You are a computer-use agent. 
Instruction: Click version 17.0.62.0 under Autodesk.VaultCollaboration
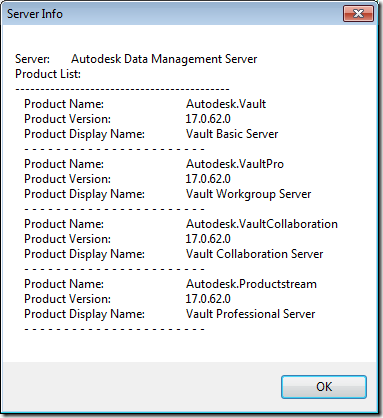click(208, 239)
